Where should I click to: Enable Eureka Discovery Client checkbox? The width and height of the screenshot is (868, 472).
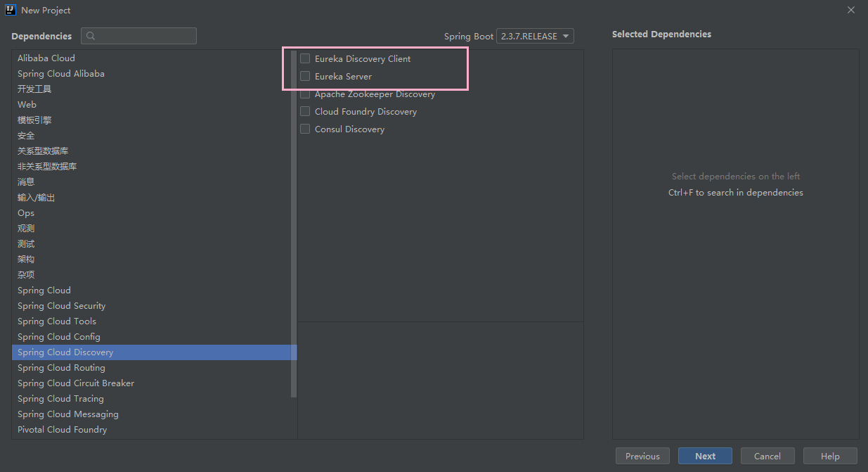(x=305, y=58)
